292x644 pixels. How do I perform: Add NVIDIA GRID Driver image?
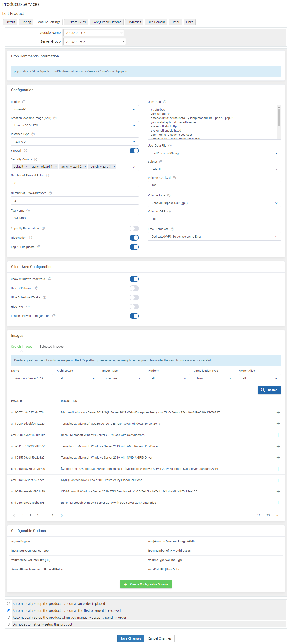[278, 458]
